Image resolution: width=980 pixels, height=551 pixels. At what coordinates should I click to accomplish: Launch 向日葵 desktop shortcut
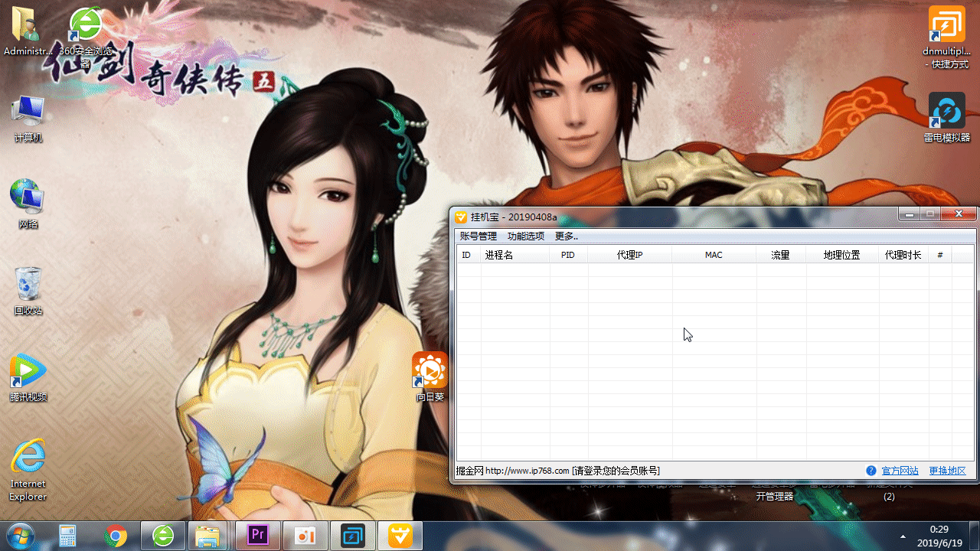(430, 377)
